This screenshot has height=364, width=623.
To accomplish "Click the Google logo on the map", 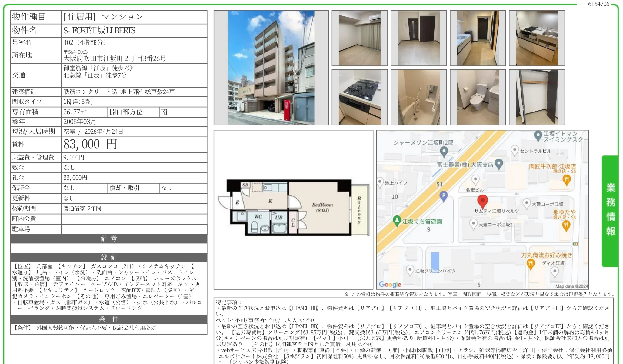I will point(390,284).
